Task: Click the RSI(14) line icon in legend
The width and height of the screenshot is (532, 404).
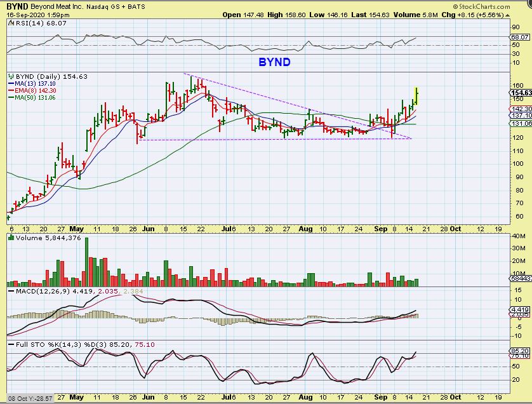Action: pos(11,23)
